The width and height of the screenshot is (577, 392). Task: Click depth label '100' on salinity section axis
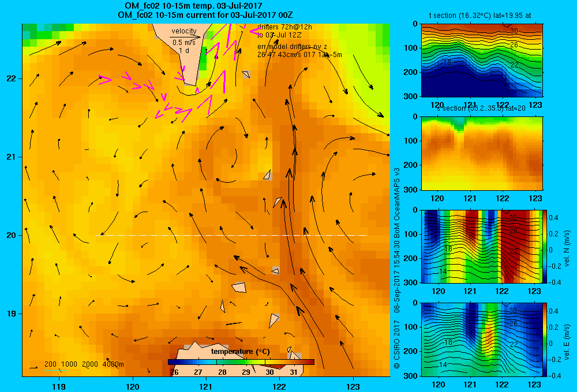pos(410,141)
